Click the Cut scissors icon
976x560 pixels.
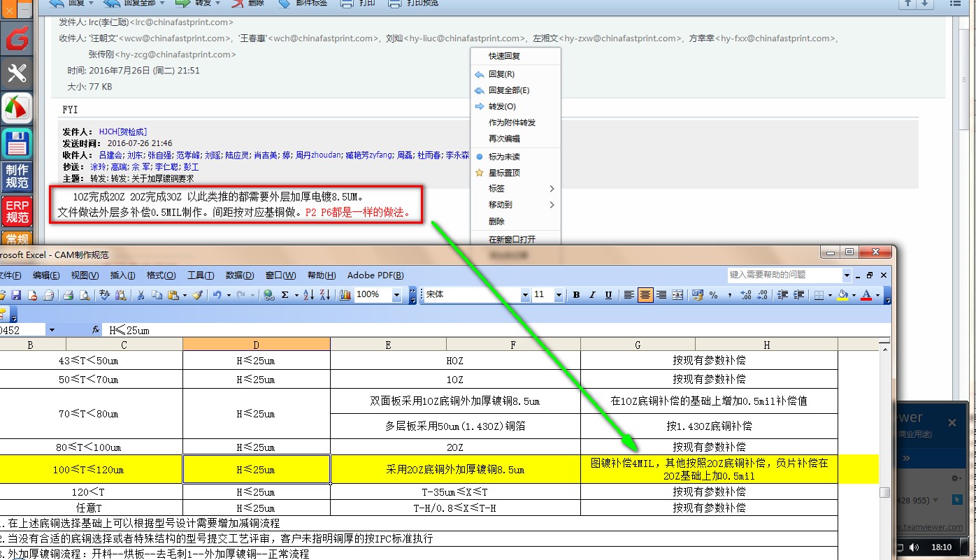pos(140,295)
